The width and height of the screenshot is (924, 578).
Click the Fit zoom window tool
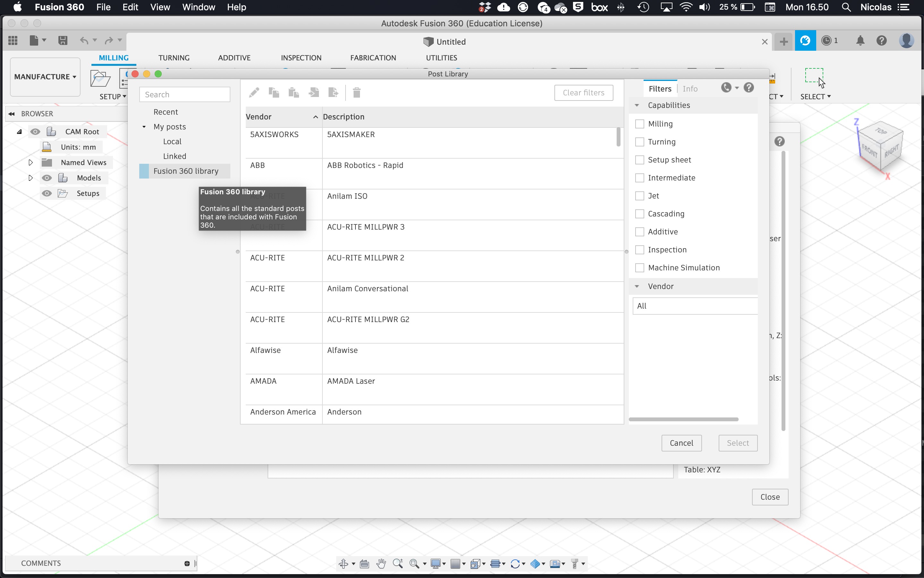click(414, 564)
